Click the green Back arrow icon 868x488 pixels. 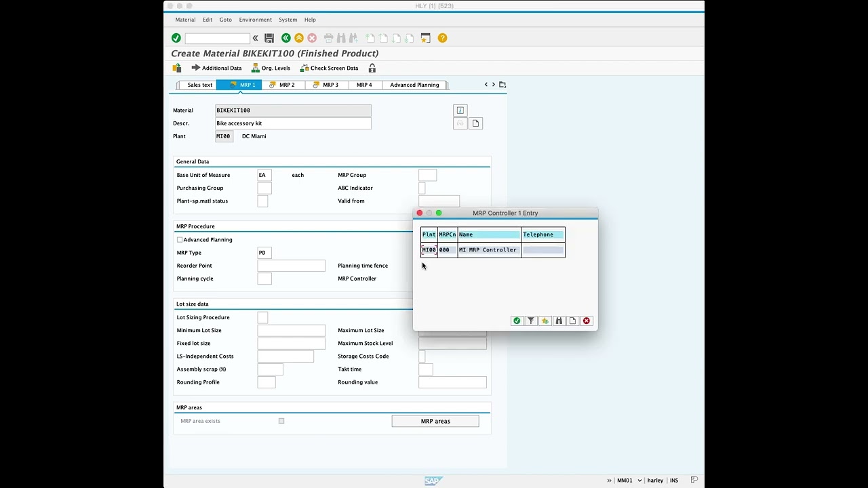(286, 38)
